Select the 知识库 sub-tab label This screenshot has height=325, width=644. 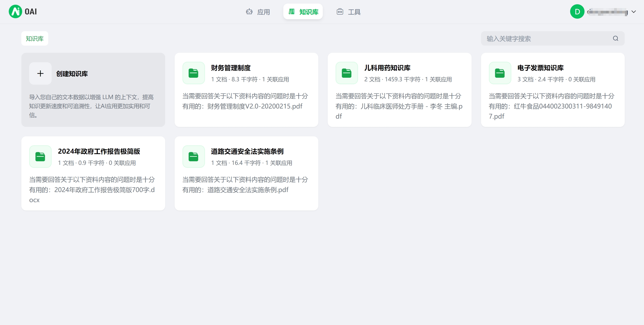tap(35, 39)
